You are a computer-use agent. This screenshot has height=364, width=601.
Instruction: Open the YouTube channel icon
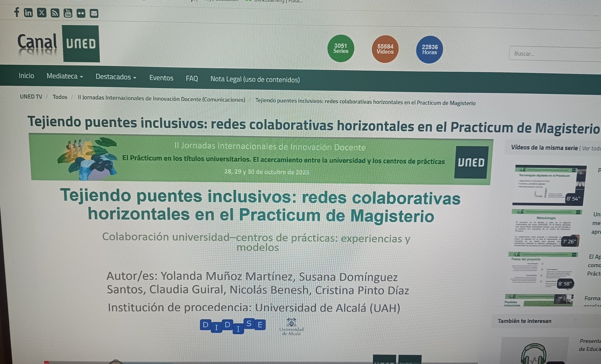coord(68,13)
